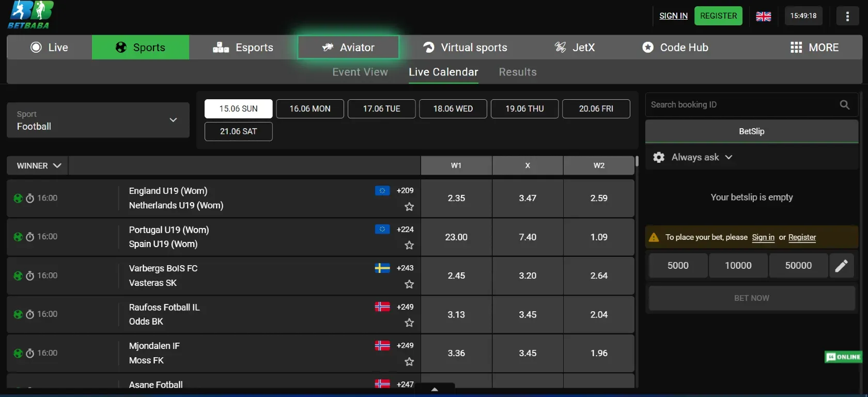Open the MORE menu
The height and width of the screenshot is (397, 868).
(x=814, y=48)
